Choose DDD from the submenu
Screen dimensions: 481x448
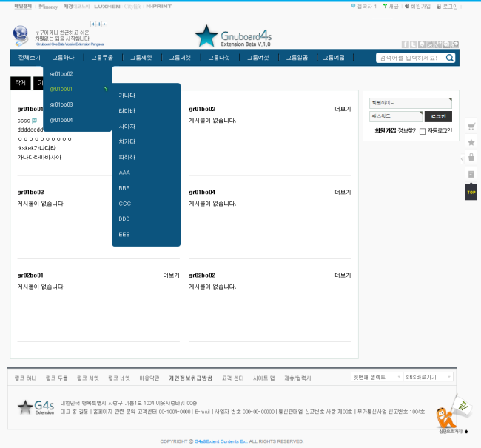[x=124, y=219]
